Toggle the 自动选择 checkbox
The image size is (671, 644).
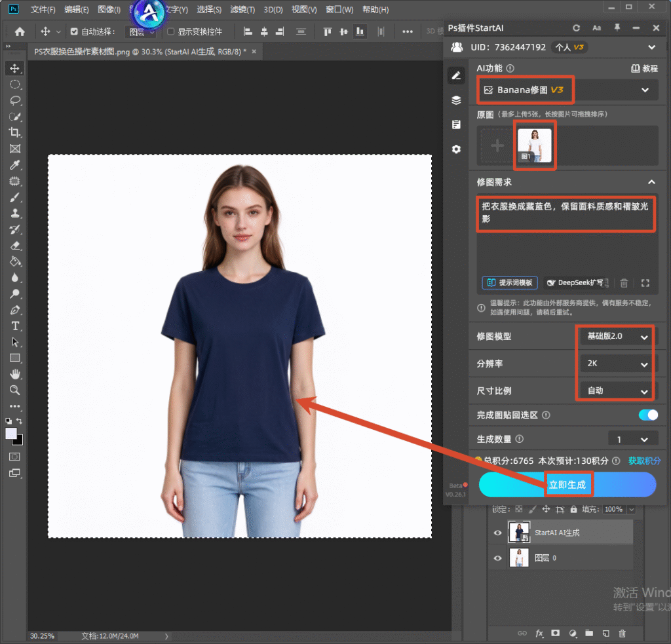coord(74,31)
